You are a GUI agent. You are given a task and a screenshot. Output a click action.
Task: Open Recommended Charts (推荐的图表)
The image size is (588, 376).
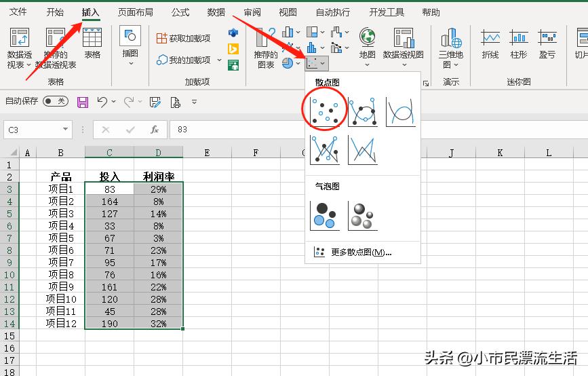click(x=265, y=48)
